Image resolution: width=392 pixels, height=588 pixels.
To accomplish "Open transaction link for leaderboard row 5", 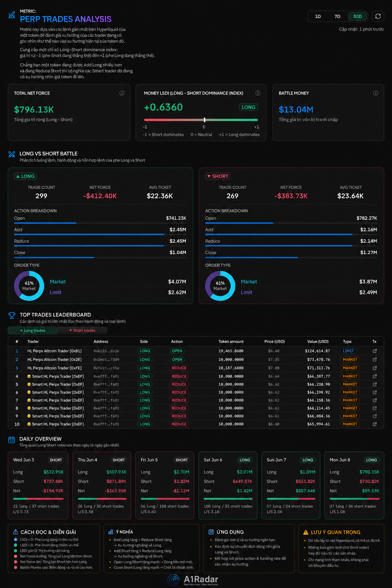I will [x=374, y=384].
